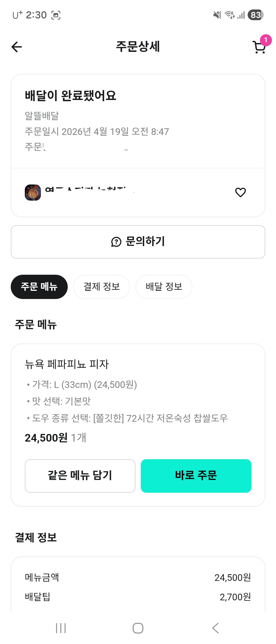
Task: Tap the 뉴욕 페파피뇨 피자 menu name
Action: pyautogui.click(x=67, y=364)
